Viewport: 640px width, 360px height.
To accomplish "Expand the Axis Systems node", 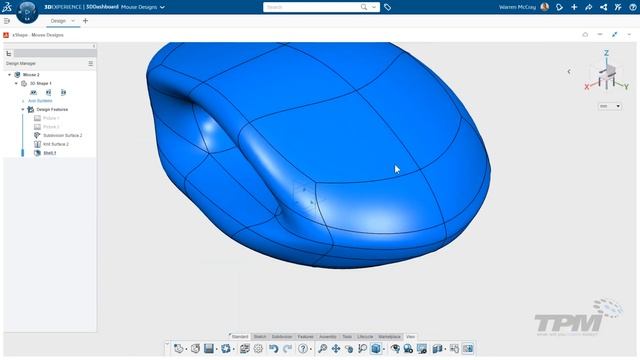I will 23,101.
